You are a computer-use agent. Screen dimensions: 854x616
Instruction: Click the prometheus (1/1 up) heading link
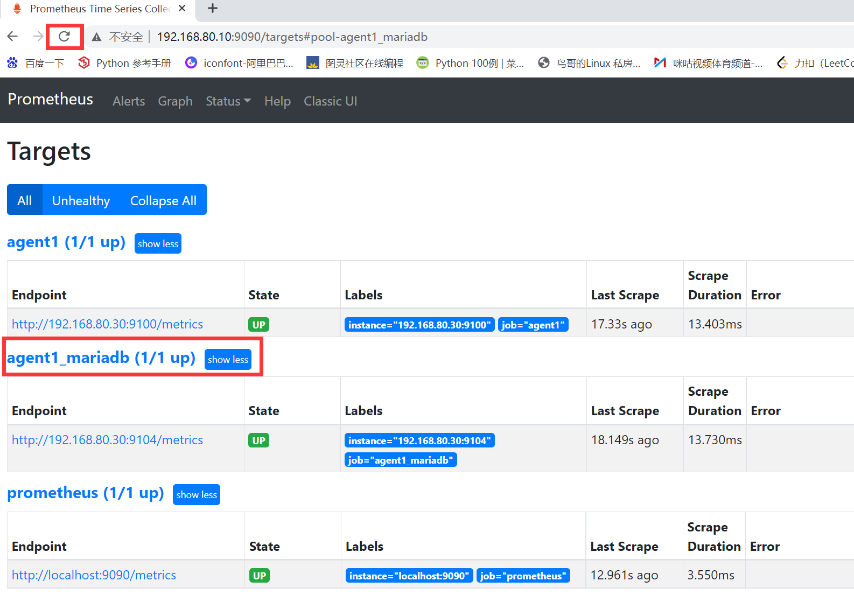(x=86, y=493)
